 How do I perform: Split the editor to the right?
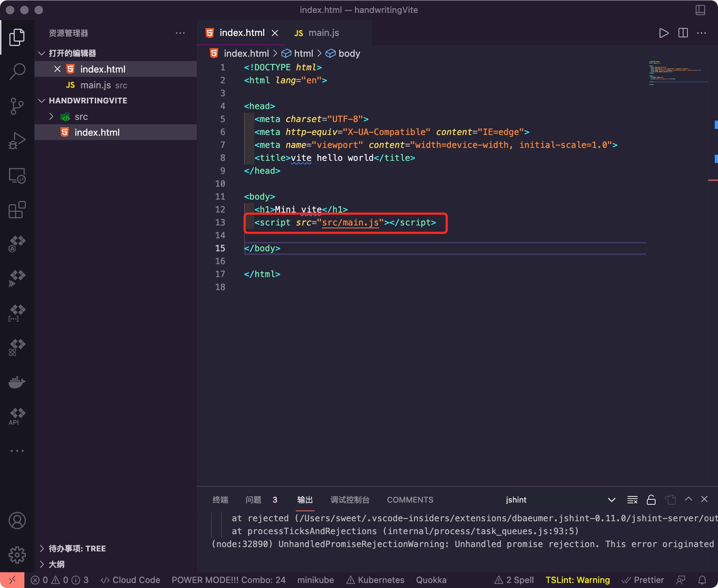click(x=683, y=33)
